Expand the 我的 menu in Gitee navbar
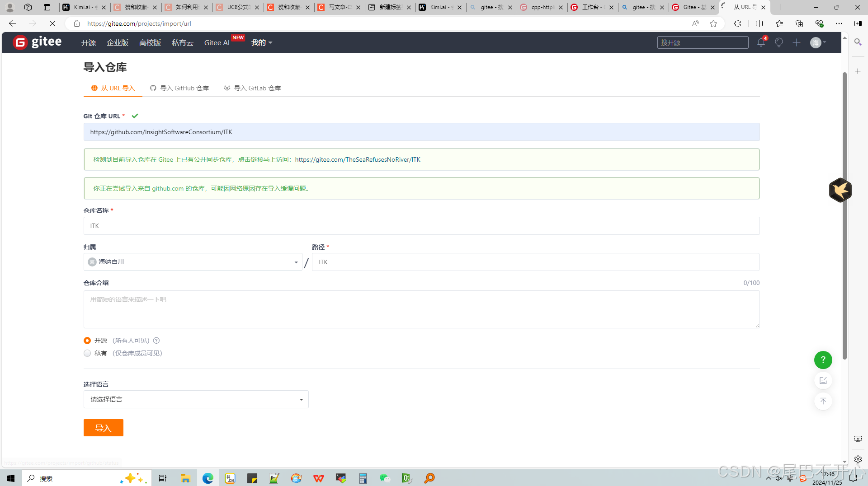The image size is (868, 486). point(262,42)
